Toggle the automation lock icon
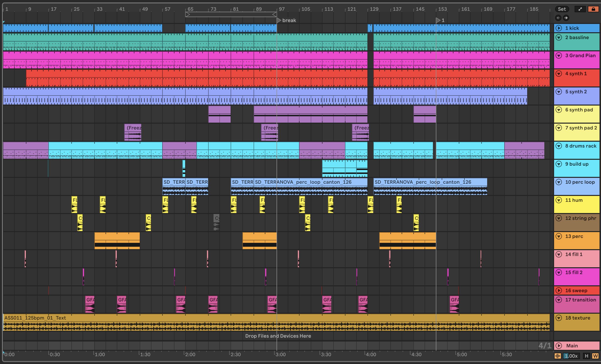Screen dimensions: 601x364 click(x=593, y=9)
